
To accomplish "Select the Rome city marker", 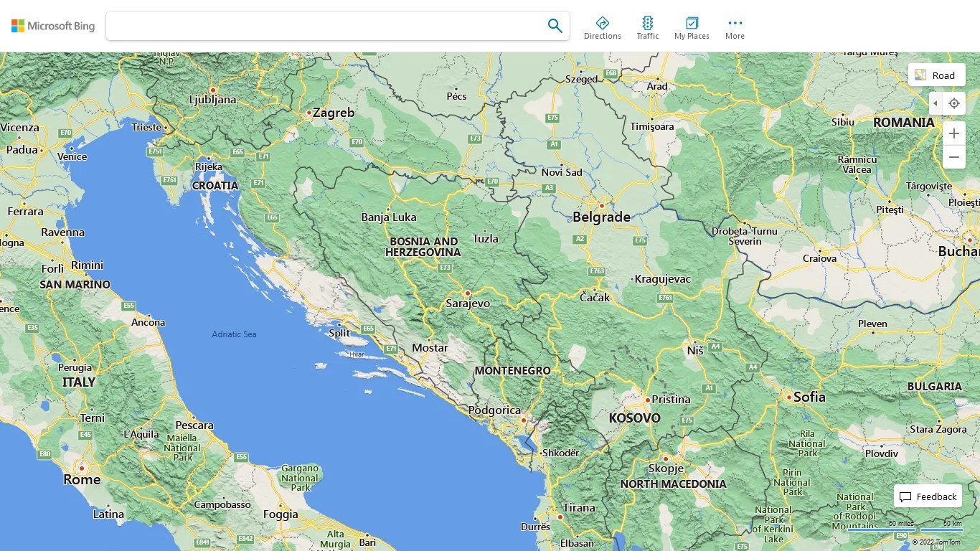I will click(82, 468).
